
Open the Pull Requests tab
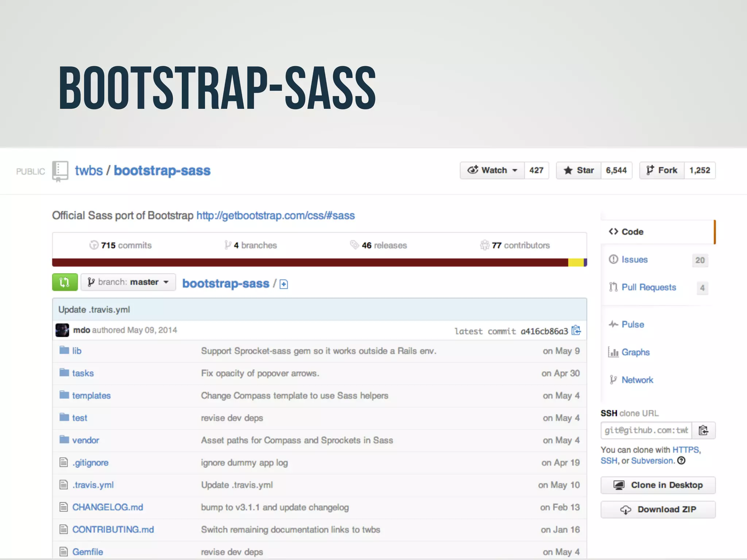coord(658,287)
